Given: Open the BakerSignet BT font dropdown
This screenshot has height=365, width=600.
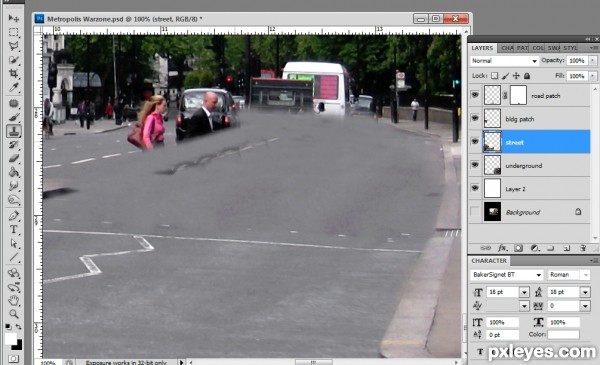Looking at the screenshot, I should pos(507,275).
